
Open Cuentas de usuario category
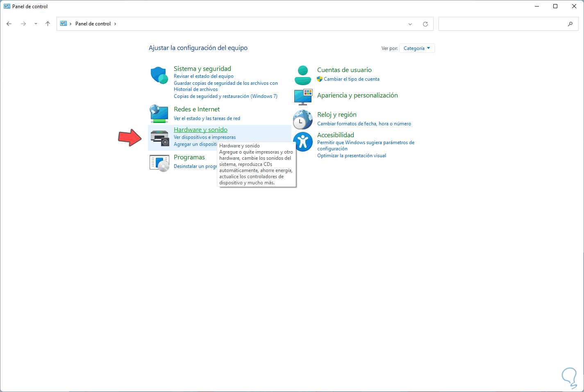pyautogui.click(x=344, y=70)
